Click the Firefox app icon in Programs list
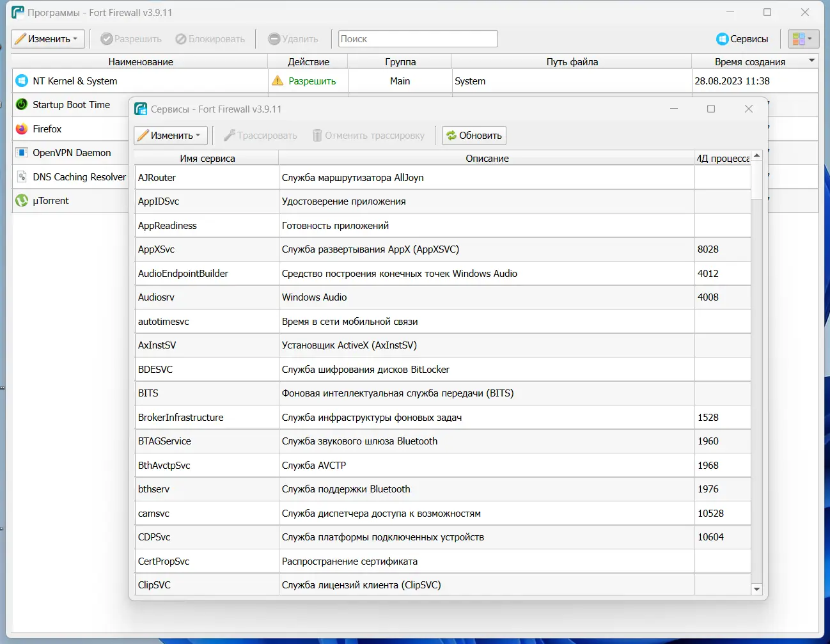 pos(22,129)
